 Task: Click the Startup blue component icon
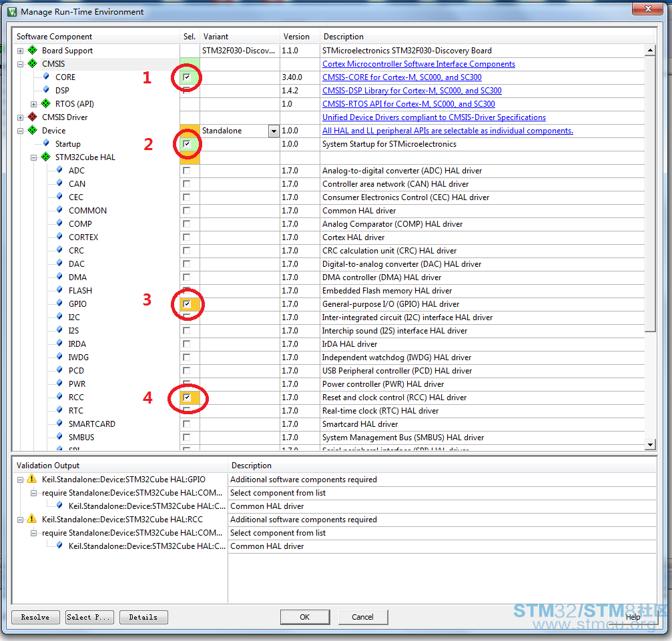(x=46, y=143)
